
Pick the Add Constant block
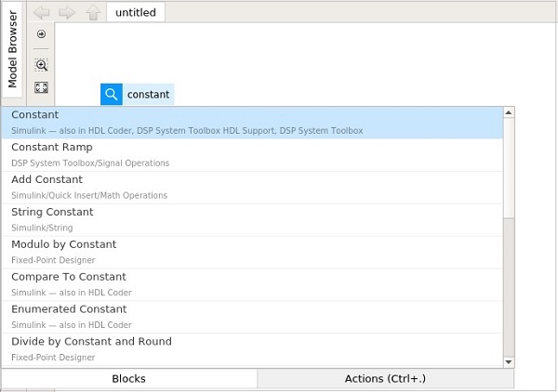(251, 187)
